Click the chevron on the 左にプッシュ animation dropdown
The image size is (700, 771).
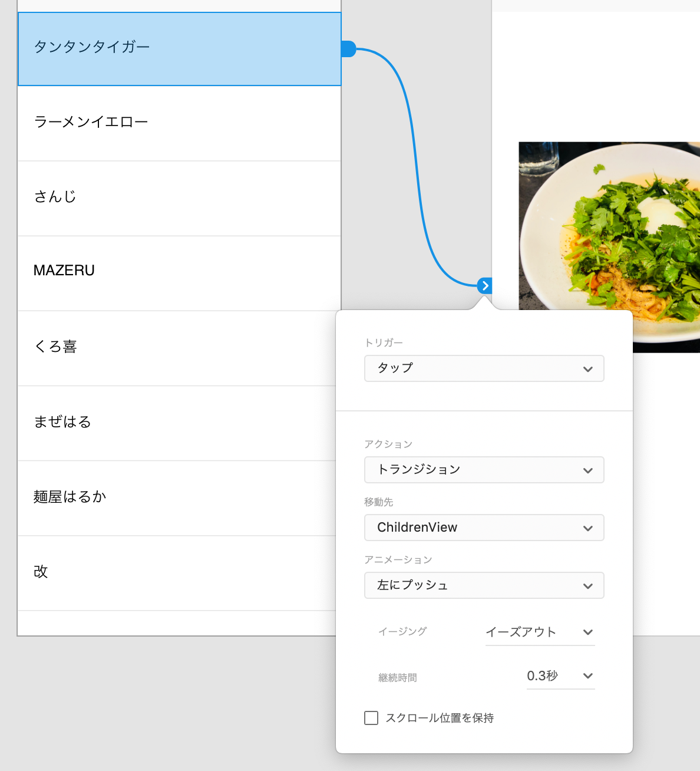(x=587, y=586)
